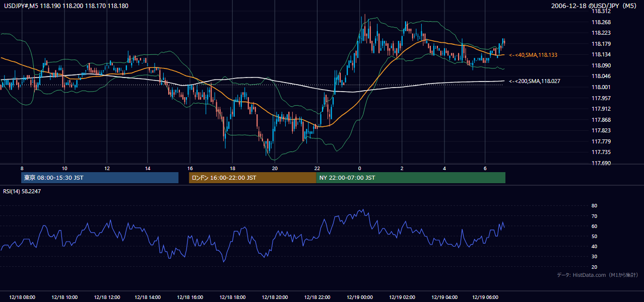Click the RSI 30 level label
Image resolution: width=644 pixels, height=302 pixels.
click(594, 257)
